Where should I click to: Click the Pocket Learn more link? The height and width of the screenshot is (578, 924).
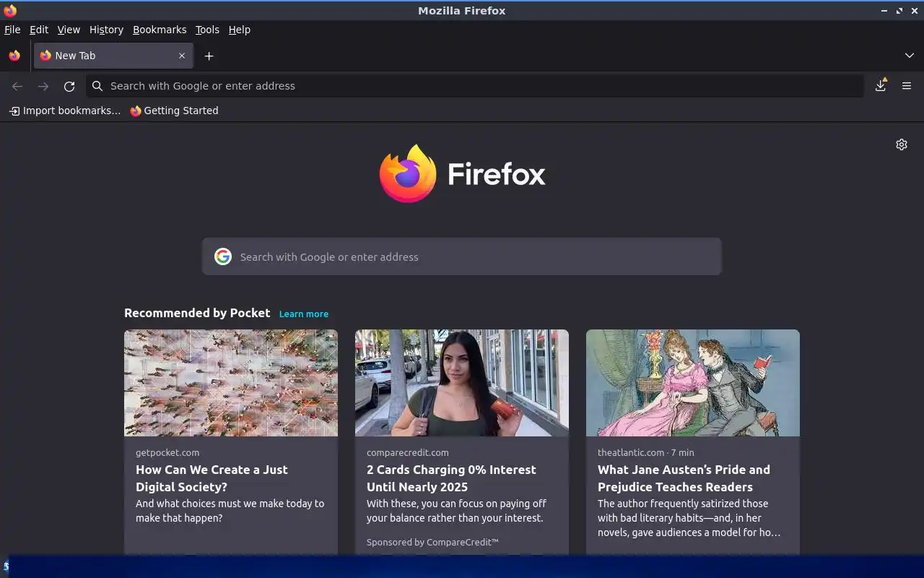(304, 314)
